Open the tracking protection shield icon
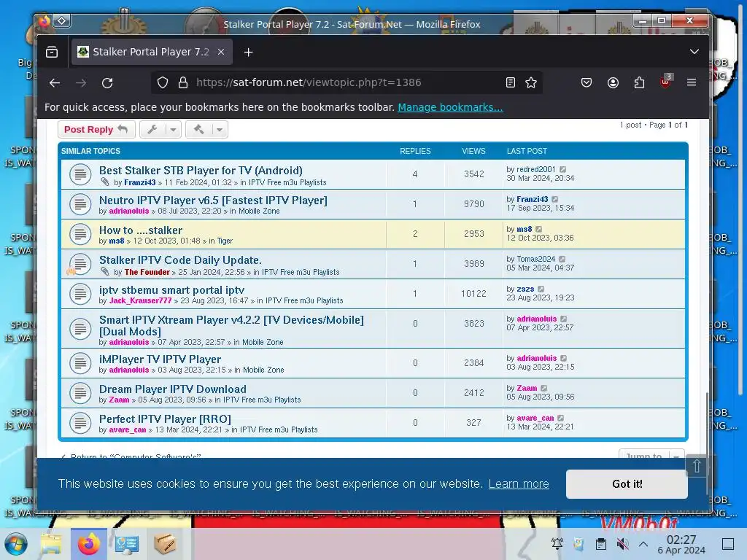Image resolution: width=747 pixels, height=560 pixels. coord(163,83)
